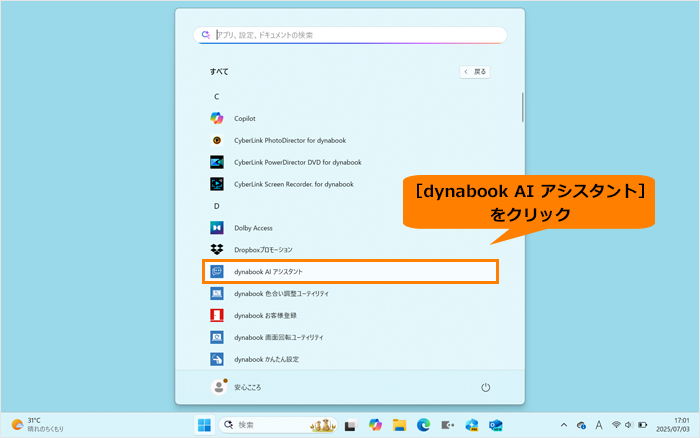700x438 pixels.
Task: Open Dropboxプロモーション entry
Action: (x=350, y=250)
